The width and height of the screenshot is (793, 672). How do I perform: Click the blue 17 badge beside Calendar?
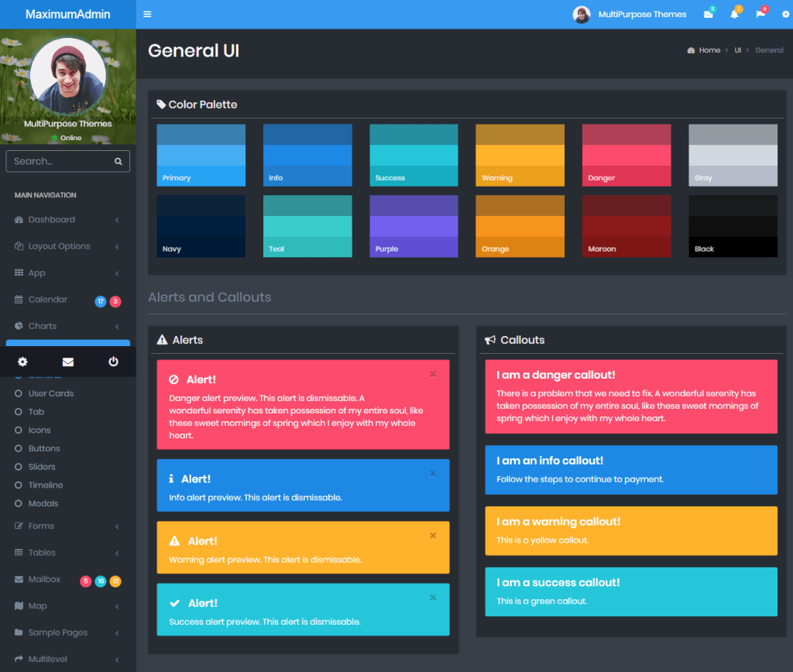(x=101, y=301)
